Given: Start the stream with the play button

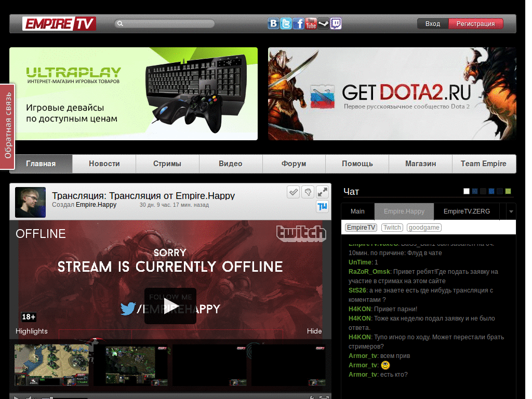Looking at the screenshot, I should coord(170,305).
